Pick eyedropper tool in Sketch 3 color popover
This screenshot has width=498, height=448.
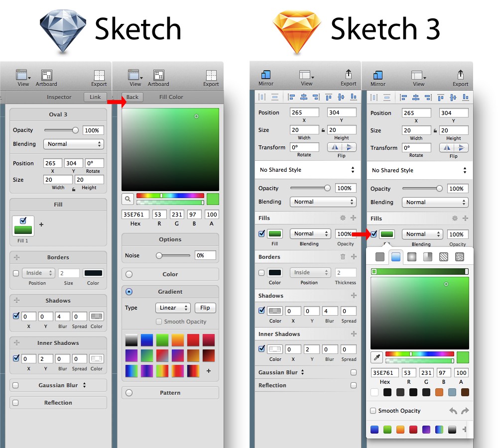pos(377,357)
